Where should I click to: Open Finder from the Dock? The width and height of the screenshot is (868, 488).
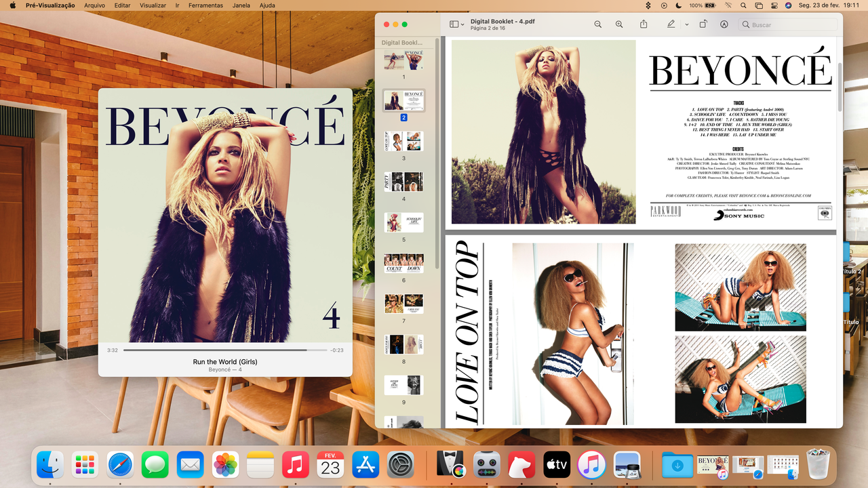pyautogui.click(x=50, y=464)
